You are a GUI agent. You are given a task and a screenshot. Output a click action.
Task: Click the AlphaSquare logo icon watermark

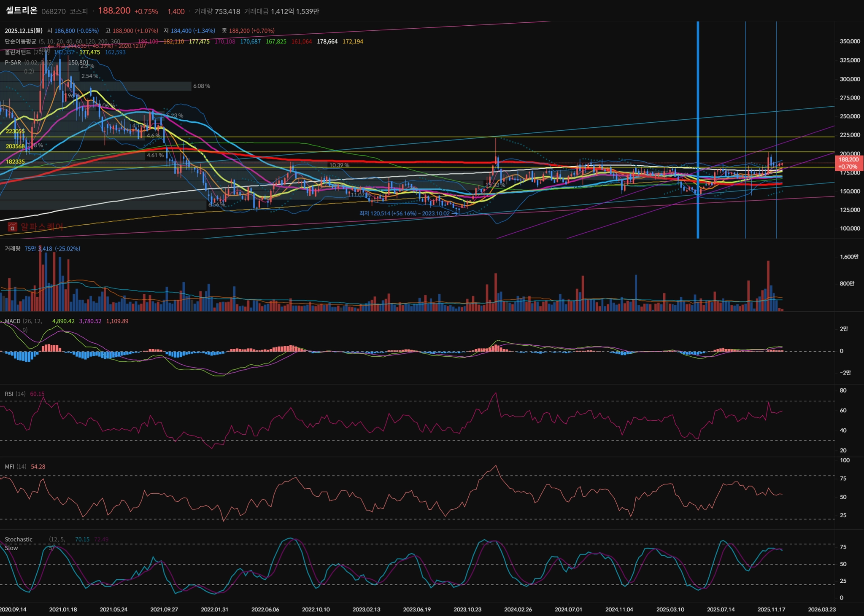[x=12, y=227]
